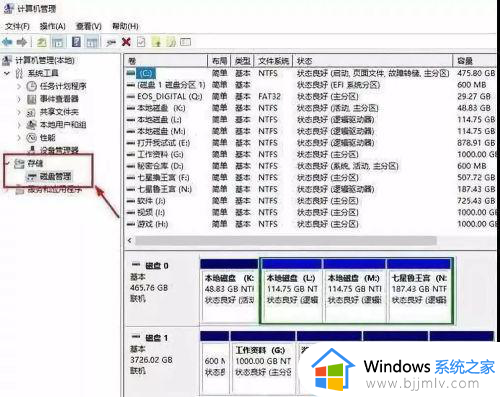500x397 pixels.
Task: Open the 文件(F) menu
Action: [17, 26]
